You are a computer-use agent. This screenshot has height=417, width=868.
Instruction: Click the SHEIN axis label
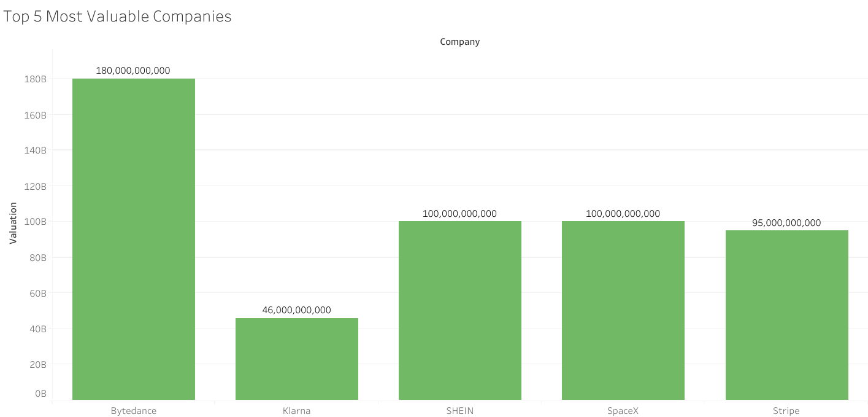(460, 411)
